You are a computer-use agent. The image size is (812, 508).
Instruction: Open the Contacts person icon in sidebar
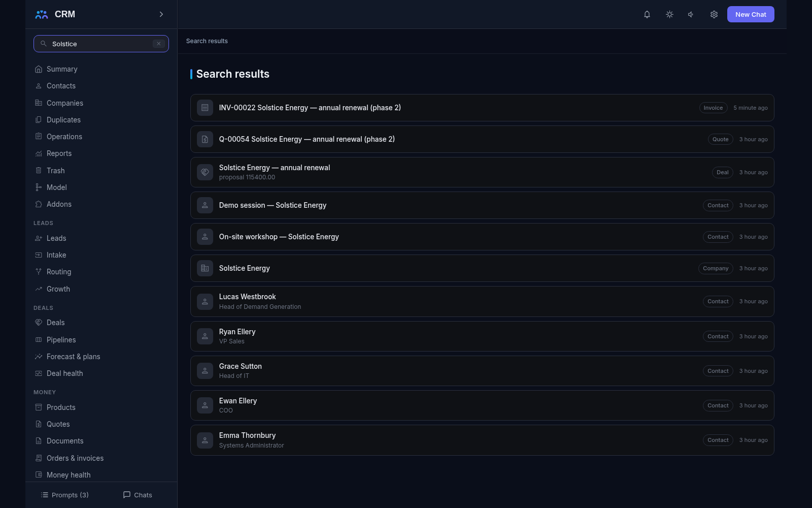click(x=39, y=86)
